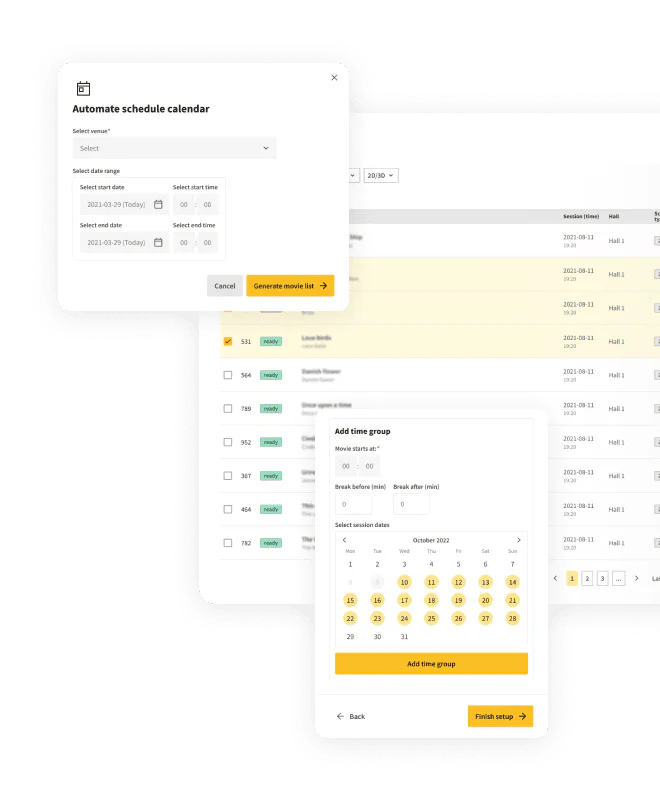Check the checkbox for row 464
660x795 pixels.
pos(228,509)
